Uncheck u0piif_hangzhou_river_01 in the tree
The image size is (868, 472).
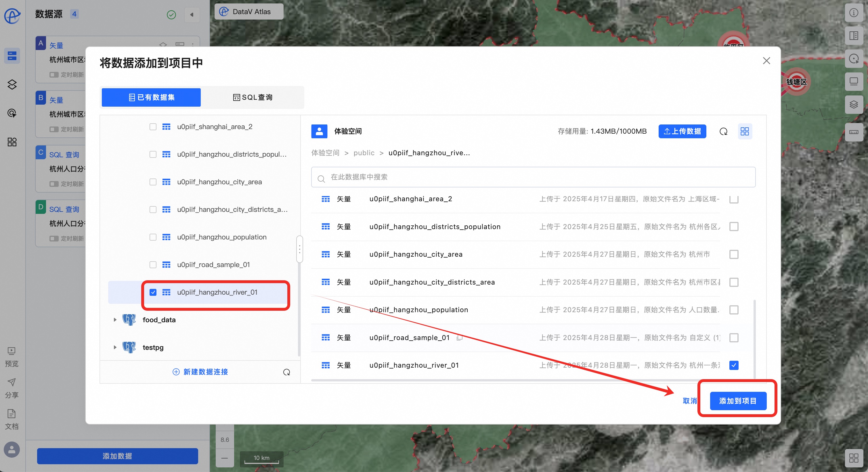(x=153, y=292)
